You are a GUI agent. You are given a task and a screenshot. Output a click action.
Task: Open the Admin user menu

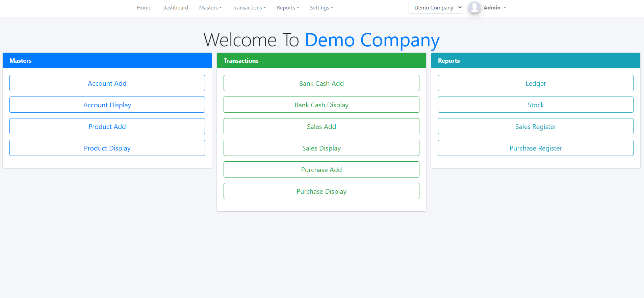494,8
